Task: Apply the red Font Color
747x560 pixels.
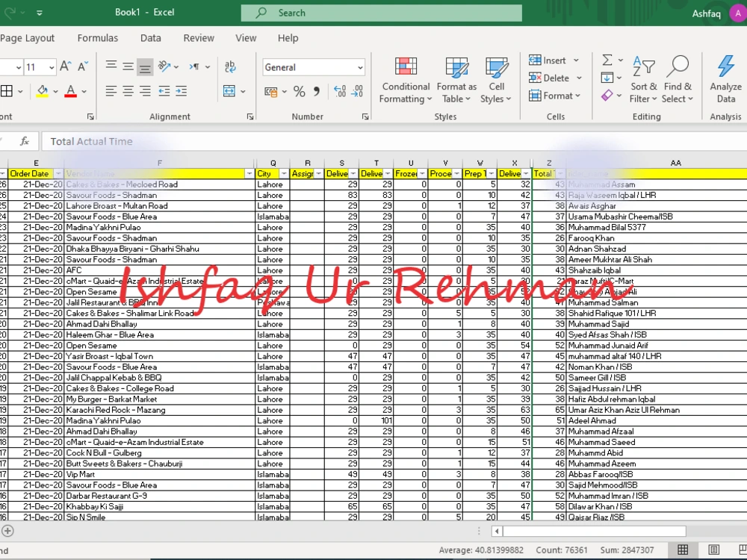Action: click(x=70, y=91)
